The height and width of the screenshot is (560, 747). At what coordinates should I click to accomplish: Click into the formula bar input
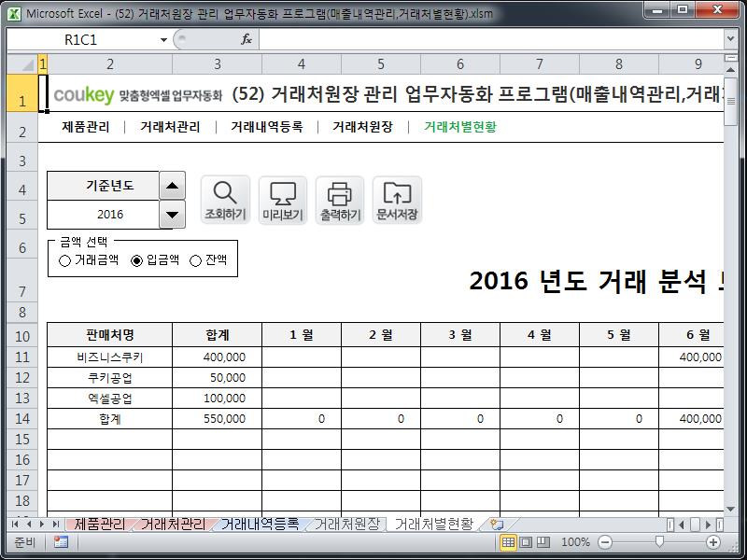coord(491,39)
